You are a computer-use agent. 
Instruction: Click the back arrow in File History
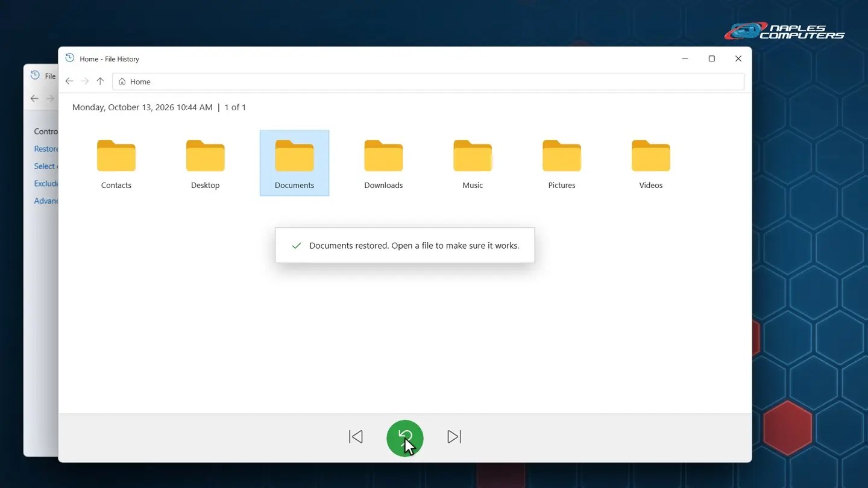click(69, 81)
